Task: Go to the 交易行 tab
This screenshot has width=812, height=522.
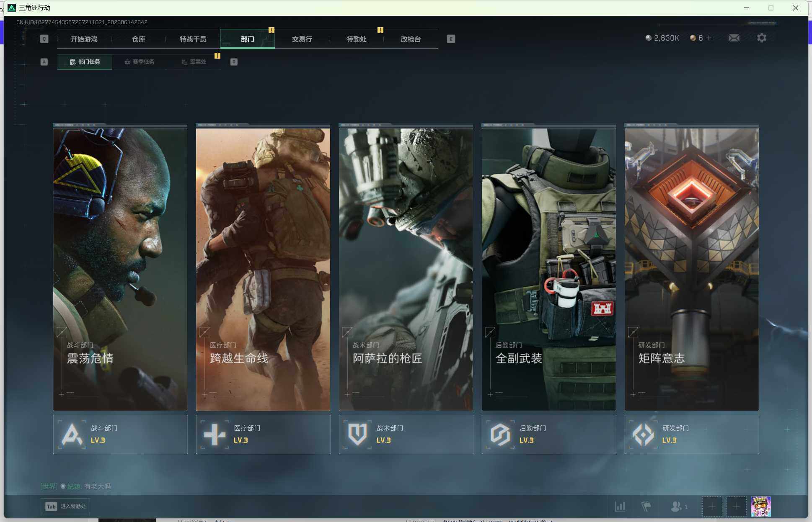Action: 302,39
